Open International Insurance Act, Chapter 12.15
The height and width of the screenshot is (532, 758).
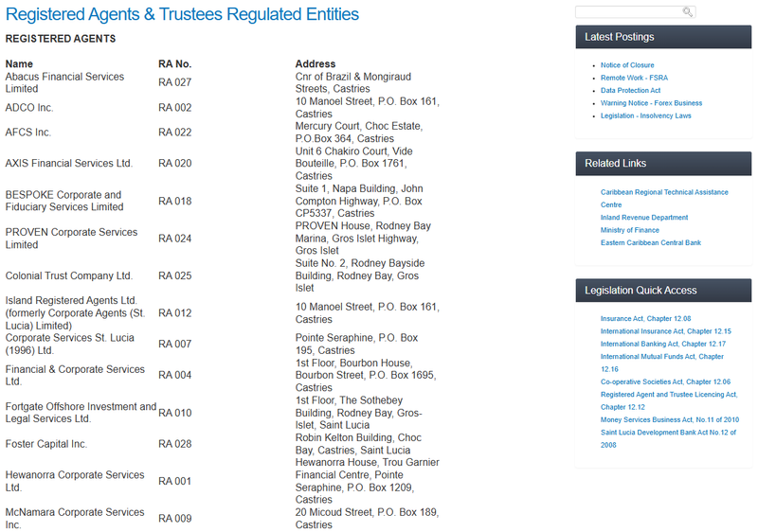666,331
